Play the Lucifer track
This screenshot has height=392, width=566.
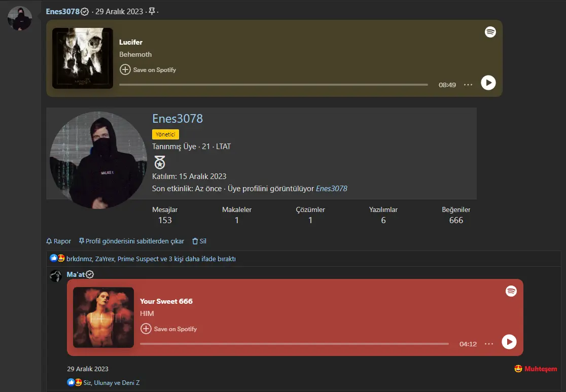pos(488,83)
